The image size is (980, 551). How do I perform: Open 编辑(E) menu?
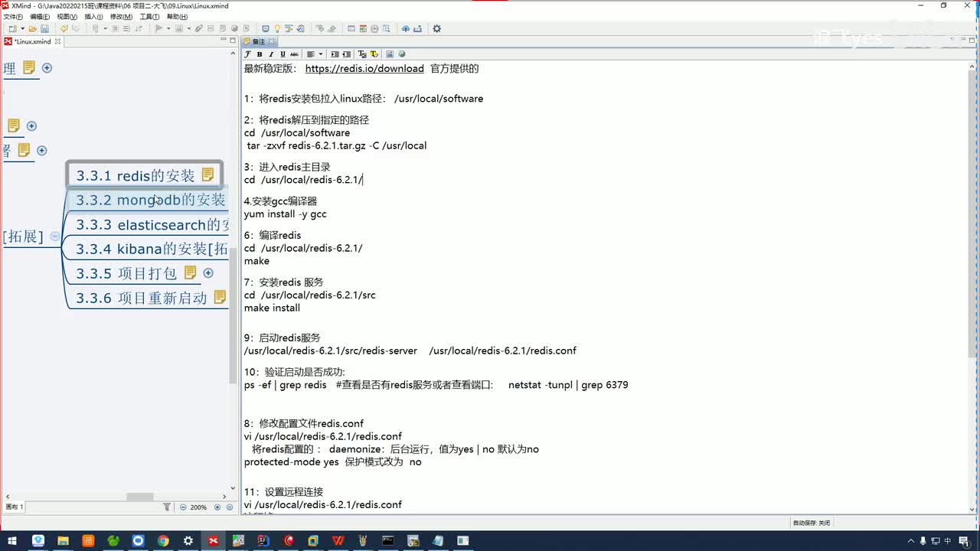40,16
